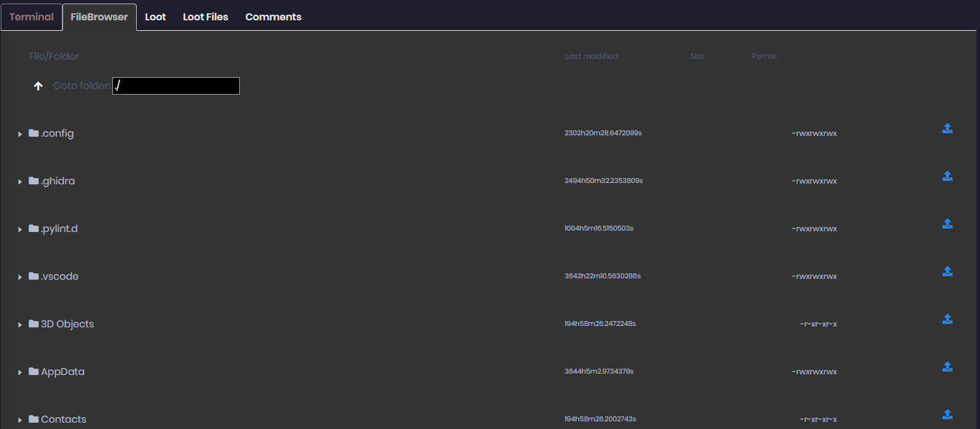Click the Last modified column header

[591, 56]
